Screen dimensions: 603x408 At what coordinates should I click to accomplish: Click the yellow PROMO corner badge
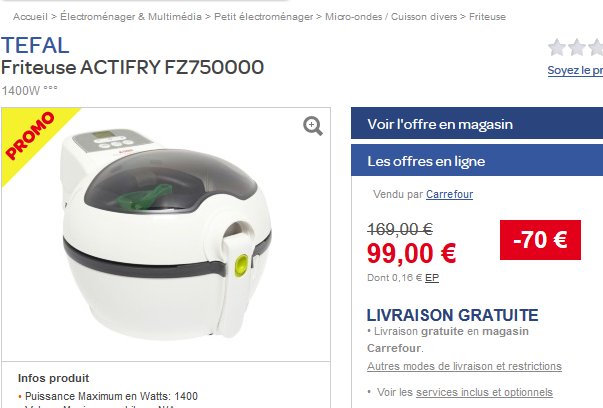click(x=31, y=137)
